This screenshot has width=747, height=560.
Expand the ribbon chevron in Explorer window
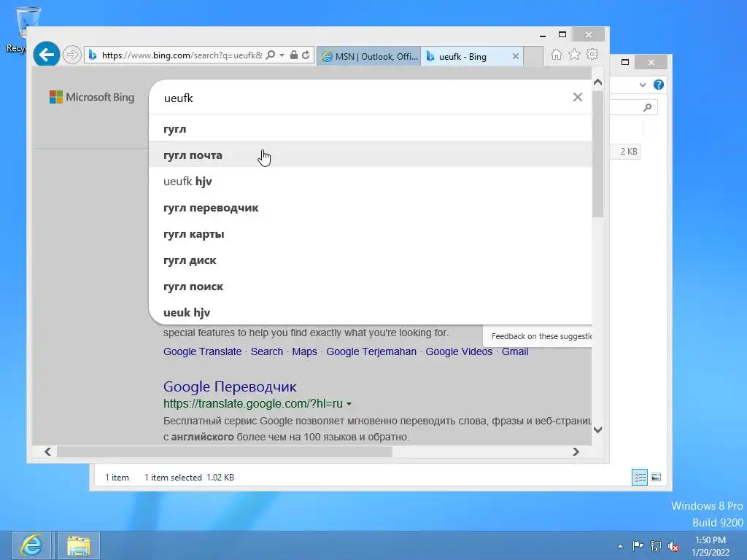tap(643, 85)
